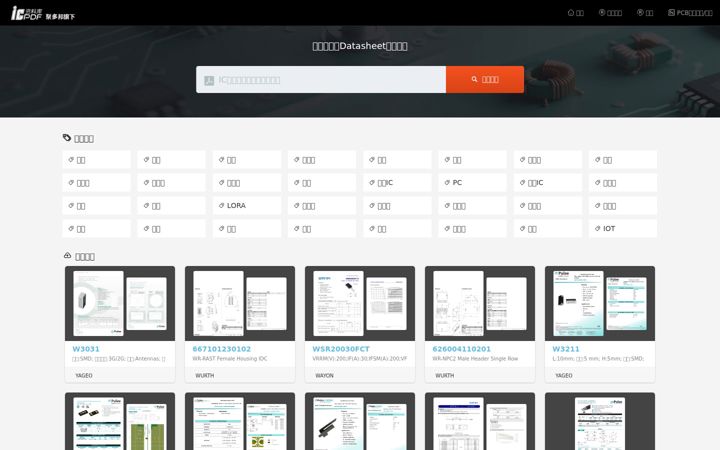The image size is (720, 450).
Task: Open the home nav item with house icon
Action: pyautogui.click(x=575, y=13)
